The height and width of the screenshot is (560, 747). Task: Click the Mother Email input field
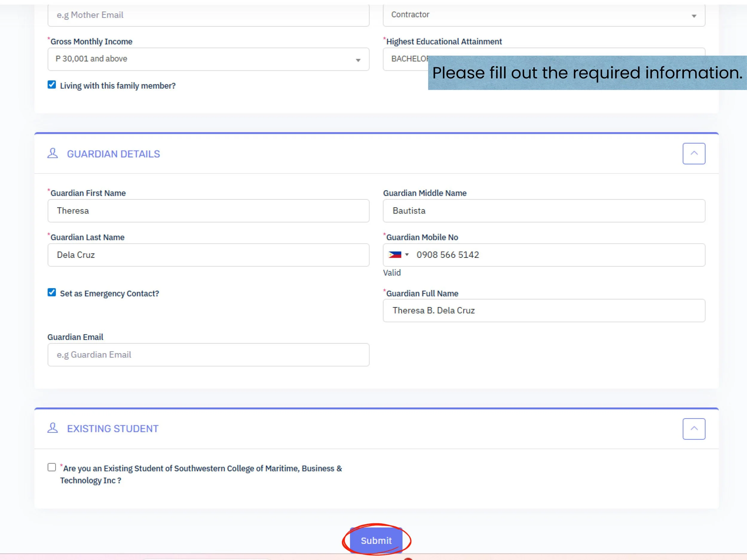tap(208, 15)
